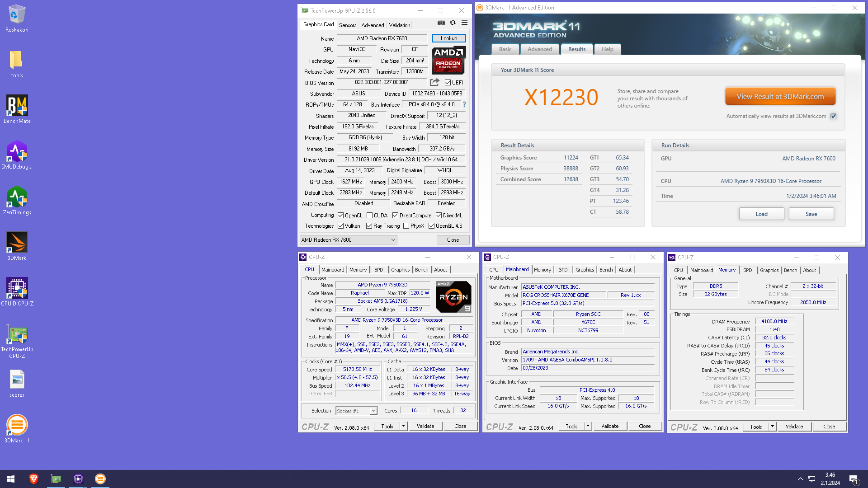Image resolution: width=868 pixels, height=488 pixels.
Task: Switch to Advanced tab in GPU-Z
Action: coord(373,25)
